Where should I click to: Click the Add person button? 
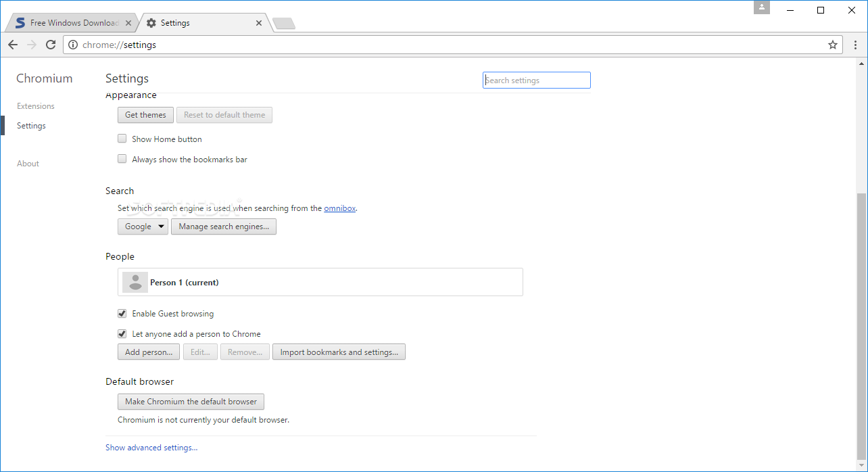pos(149,352)
